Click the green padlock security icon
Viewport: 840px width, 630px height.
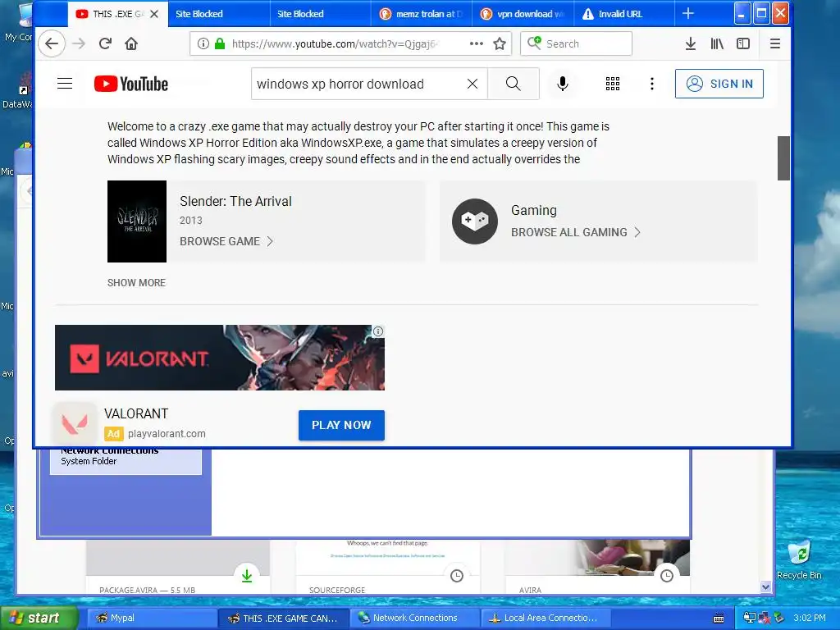point(219,44)
